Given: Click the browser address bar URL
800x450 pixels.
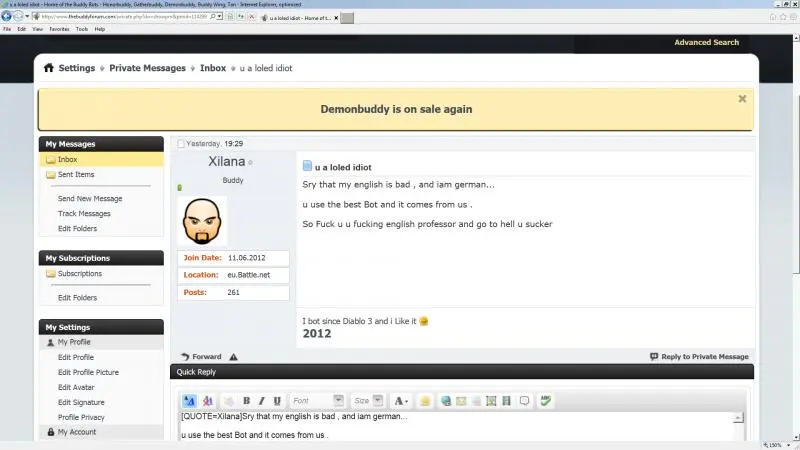Looking at the screenshot, I should click(x=124, y=16).
